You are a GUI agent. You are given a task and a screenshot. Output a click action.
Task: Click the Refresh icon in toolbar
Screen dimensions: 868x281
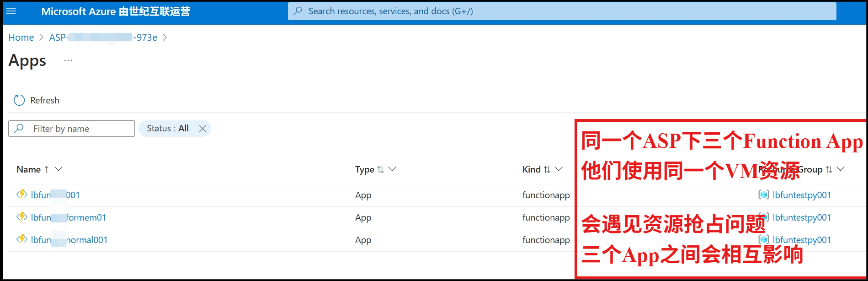19,100
